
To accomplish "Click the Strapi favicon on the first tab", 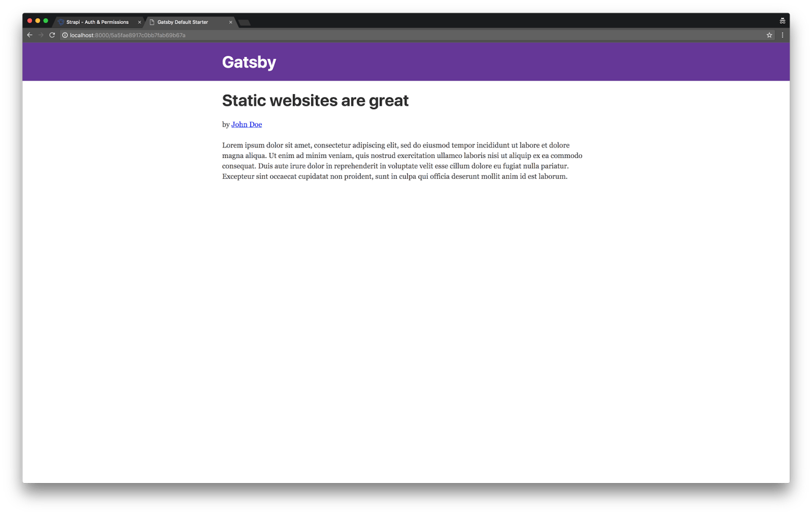I will pos(62,22).
